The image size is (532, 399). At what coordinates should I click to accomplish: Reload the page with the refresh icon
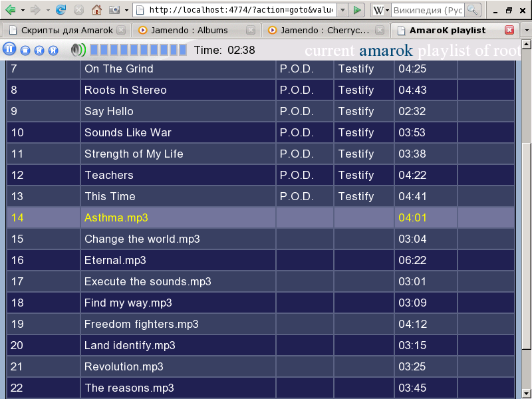click(61, 10)
